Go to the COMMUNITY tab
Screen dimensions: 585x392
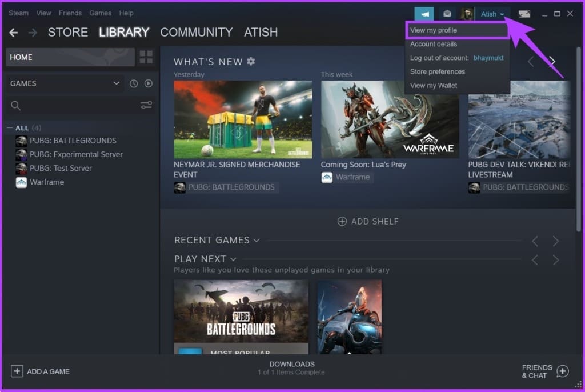pyautogui.click(x=197, y=33)
